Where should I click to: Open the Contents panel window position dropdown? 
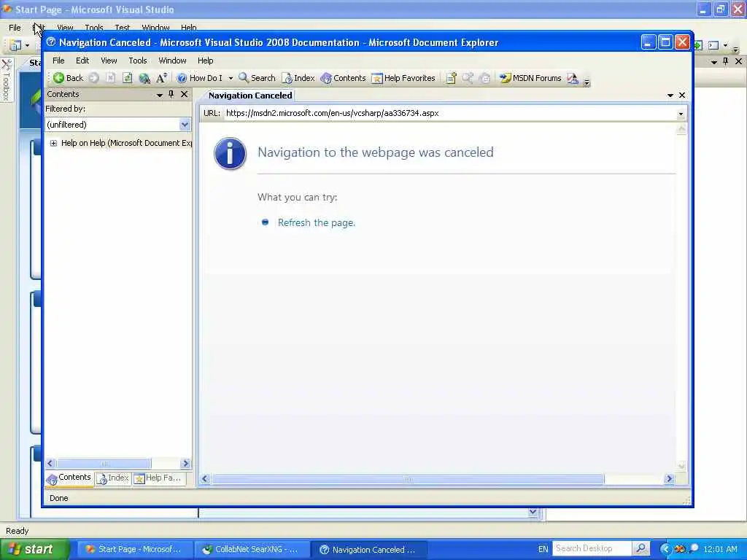tap(160, 95)
